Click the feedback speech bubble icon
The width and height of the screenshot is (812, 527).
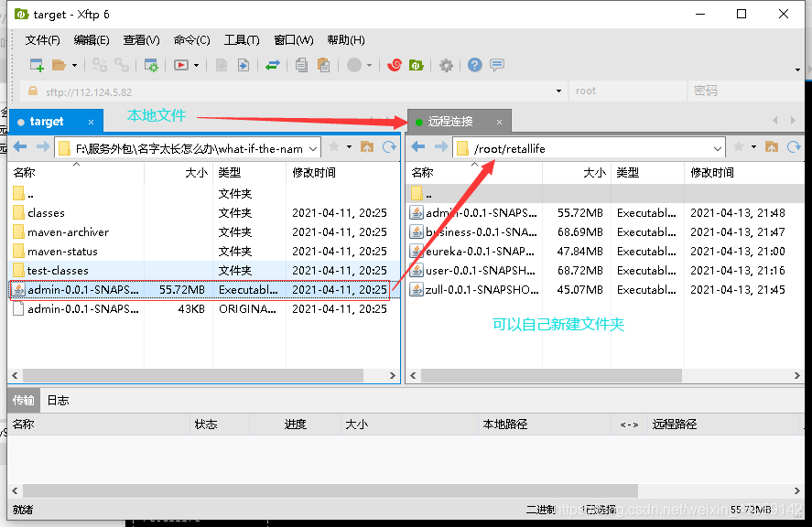(x=494, y=65)
